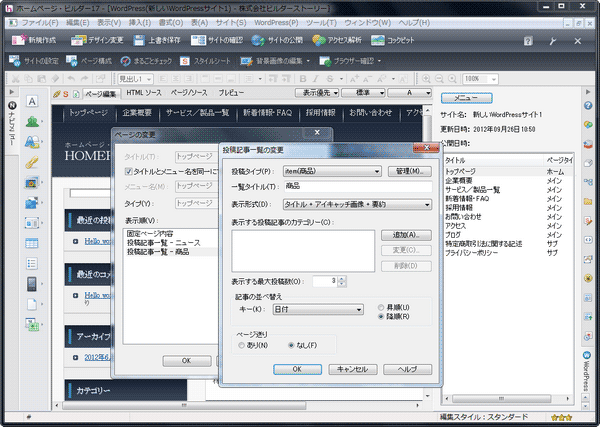Click the table insert icon in sidebar
This screenshot has width=600, height=427.
coord(32,243)
